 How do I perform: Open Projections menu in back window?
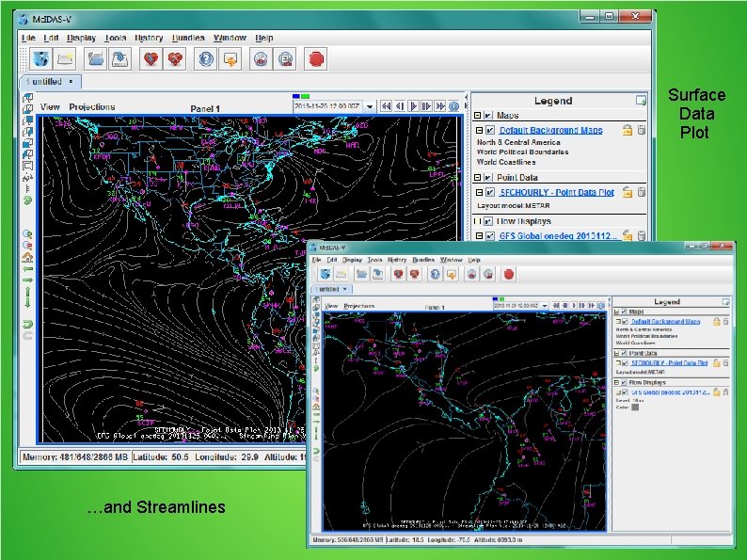coord(91,107)
